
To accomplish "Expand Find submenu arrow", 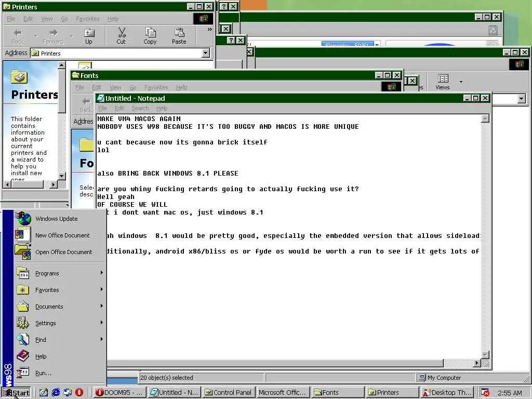I will [x=101, y=339].
